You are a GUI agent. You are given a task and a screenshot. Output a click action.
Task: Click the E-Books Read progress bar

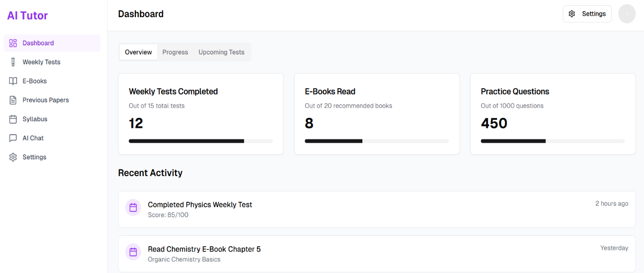tap(377, 141)
